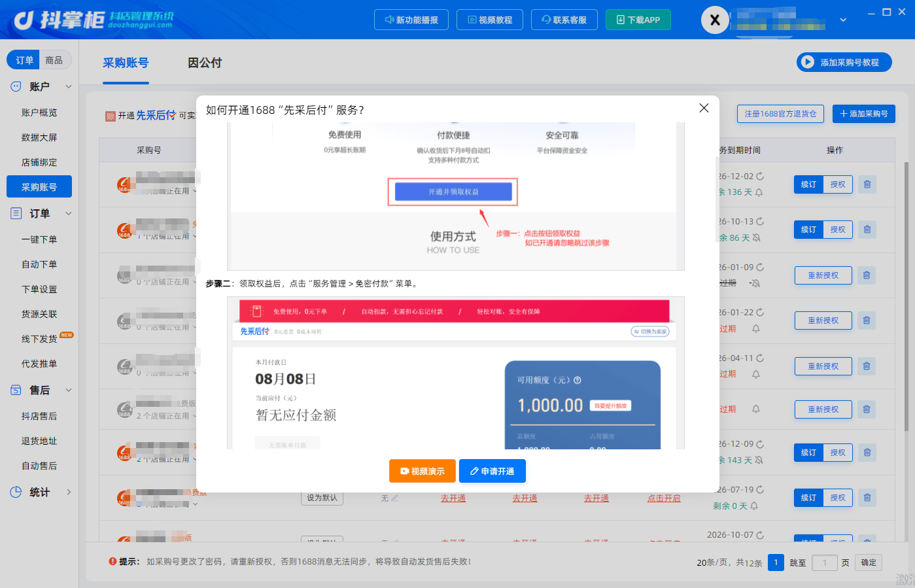
Task: Click 续订 in the 136 天 row
Action: coord(809,184)
